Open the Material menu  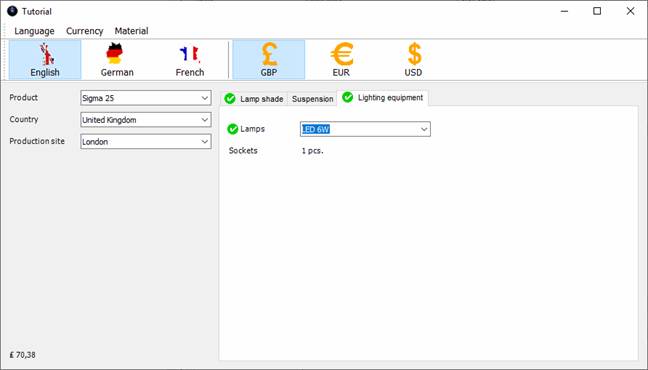pyautogui.click(x=131, y=31)
